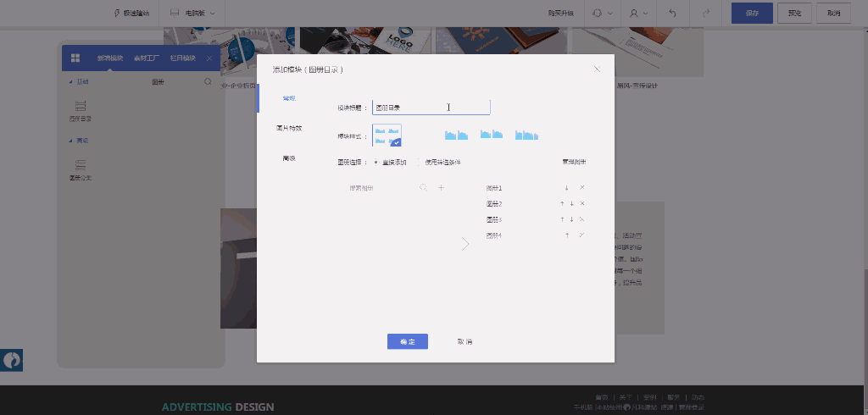Click the dialog 取消 button

(465, 342)
